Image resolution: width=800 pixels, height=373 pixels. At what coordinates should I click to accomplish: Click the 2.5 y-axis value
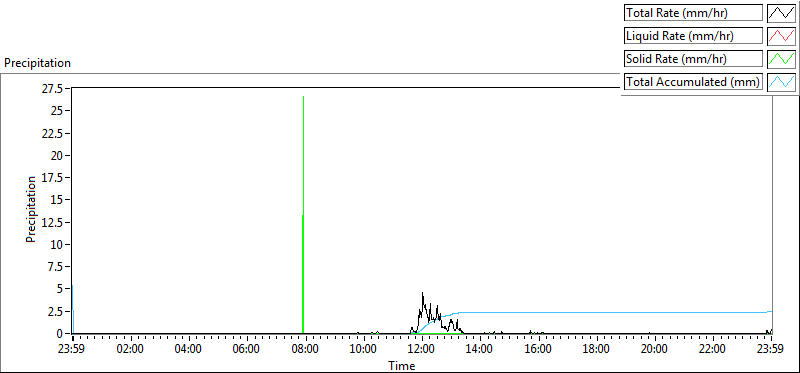coord(55,311)
